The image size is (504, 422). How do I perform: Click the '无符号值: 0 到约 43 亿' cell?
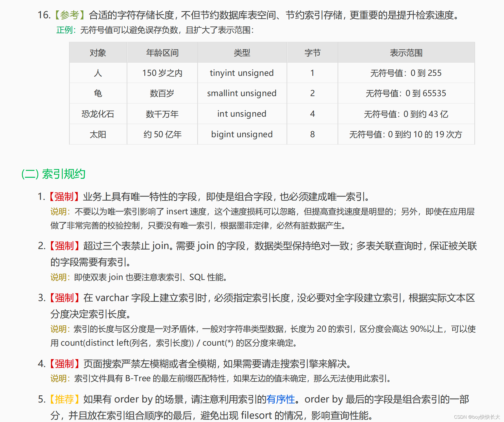coord(406,114)
